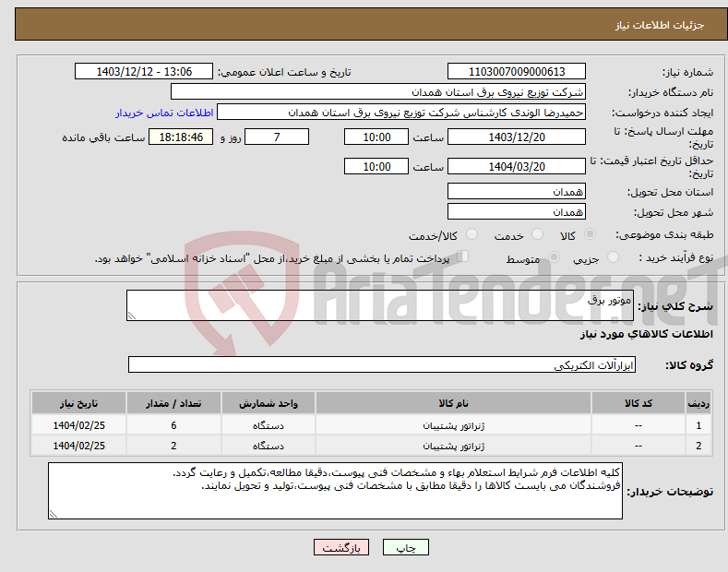Click the remaining days field showing 7
Viewport: 728px width, 572px height.
[277, 137]
